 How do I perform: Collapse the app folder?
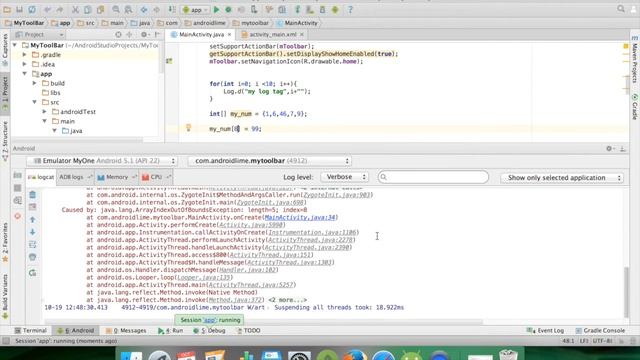[24, 74]
